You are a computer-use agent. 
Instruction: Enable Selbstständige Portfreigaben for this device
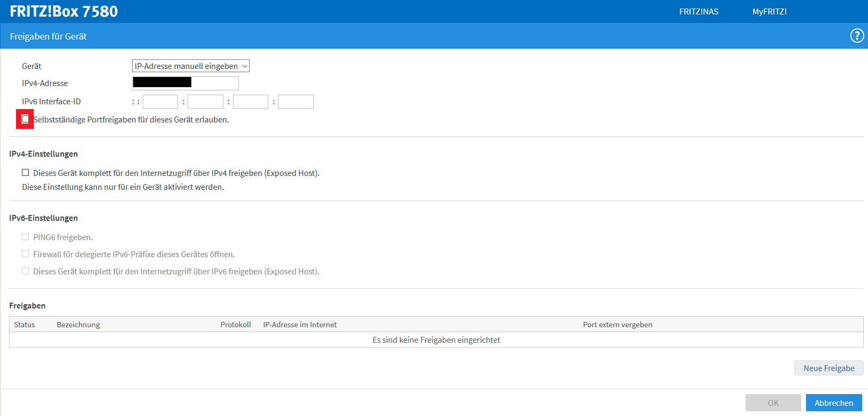25,119
